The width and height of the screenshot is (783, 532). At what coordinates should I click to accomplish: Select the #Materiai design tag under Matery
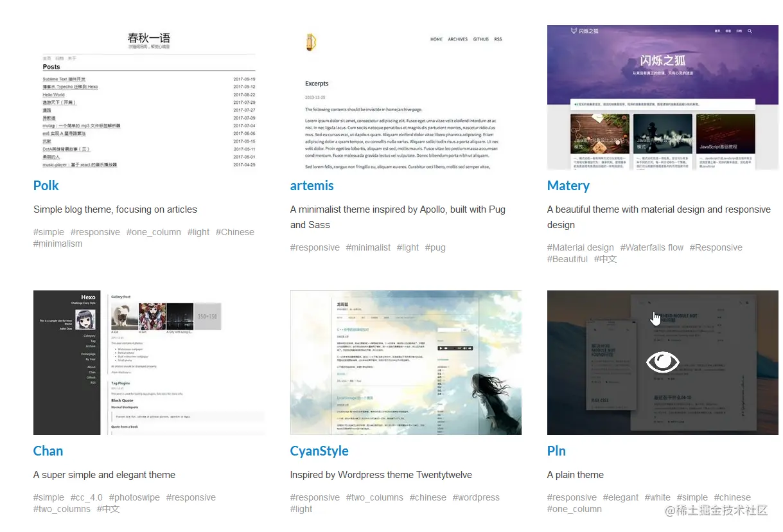(x=581, y=247)
